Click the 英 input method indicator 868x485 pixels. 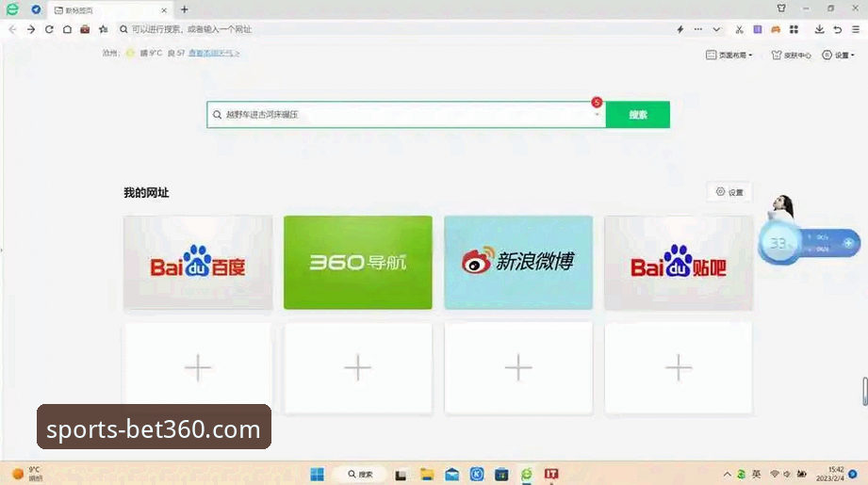click(x=756, y=474)
